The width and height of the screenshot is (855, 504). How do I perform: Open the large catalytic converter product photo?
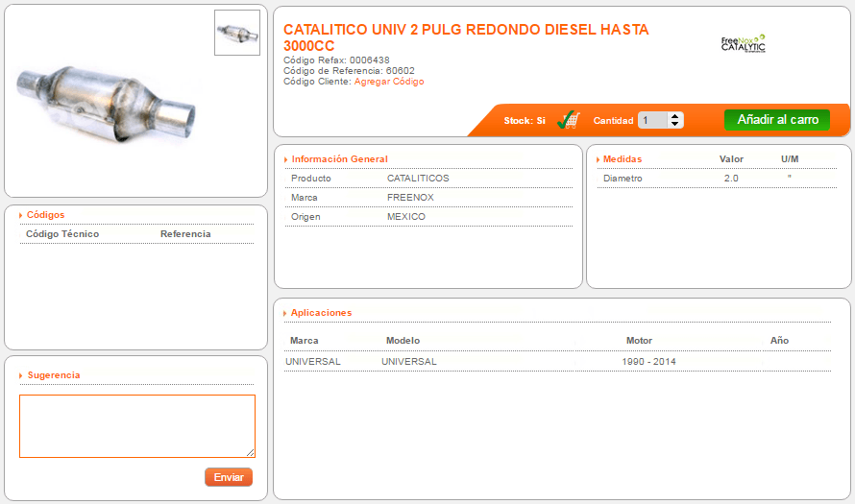(x=106, y=105)
